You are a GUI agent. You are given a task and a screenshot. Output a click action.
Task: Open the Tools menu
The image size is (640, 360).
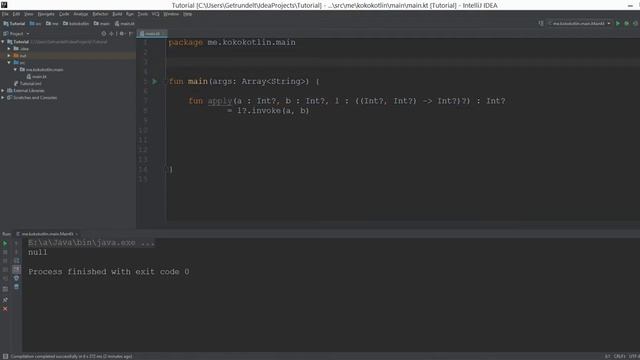[x=142, y=14]
